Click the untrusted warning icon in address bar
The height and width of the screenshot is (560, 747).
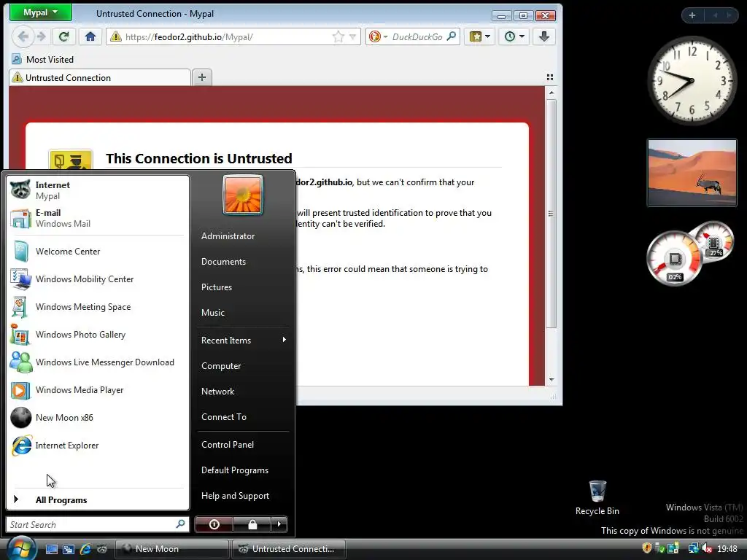tap(116, 36)
